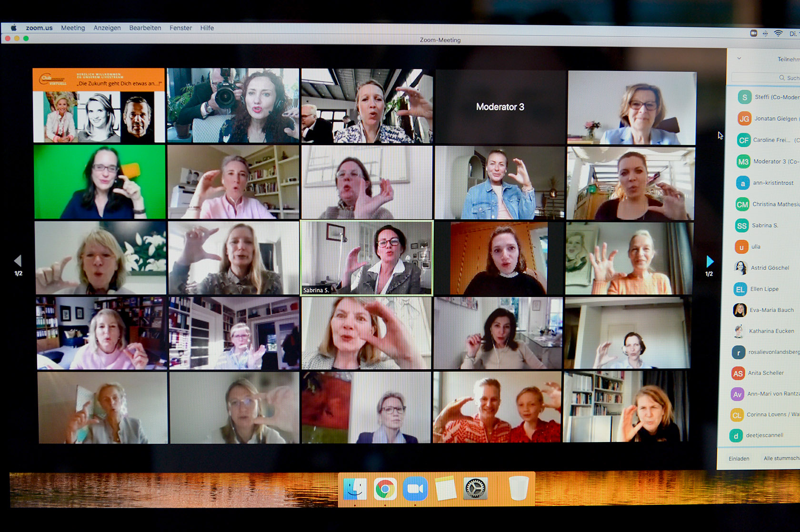Go to the next gallery page arrow

coord(710,261)
